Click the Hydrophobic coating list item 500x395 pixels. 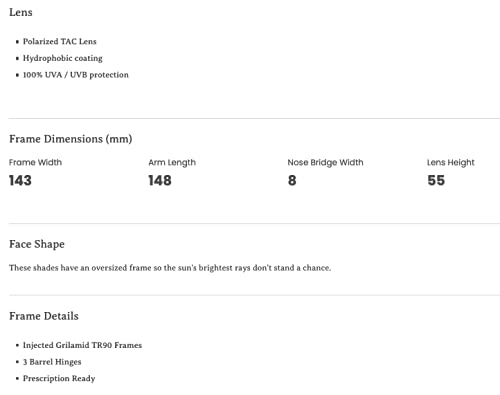[x=62, y=58]
